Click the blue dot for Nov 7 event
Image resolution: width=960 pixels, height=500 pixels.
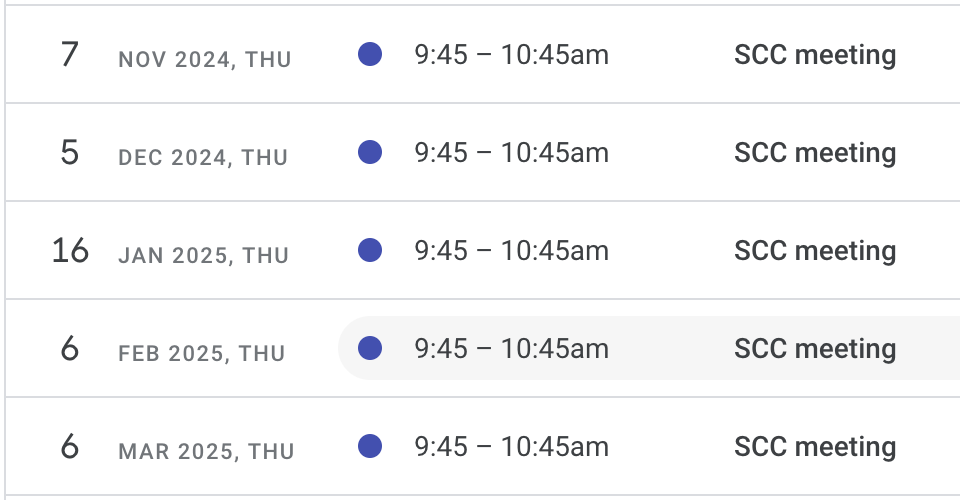point(370,54)
